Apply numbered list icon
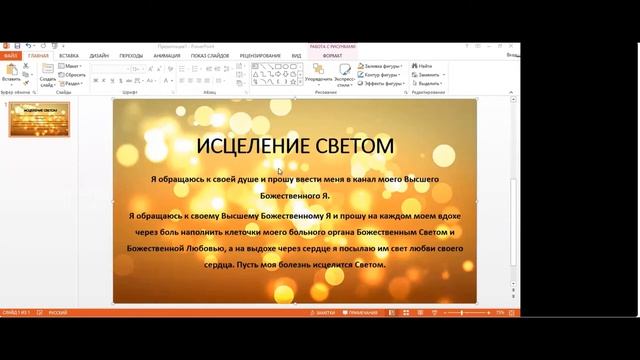The image size is (640, 360). pyautogui.click(x=196, y=69)
